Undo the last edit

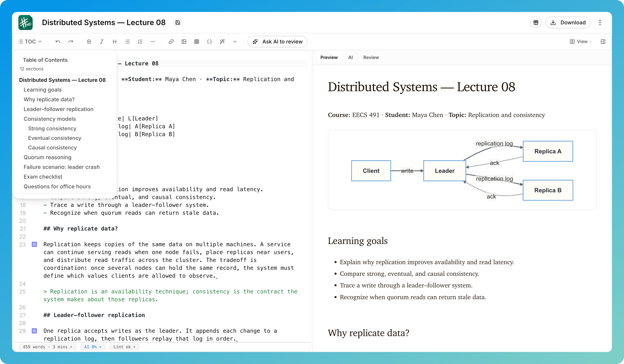click(58, 42)
